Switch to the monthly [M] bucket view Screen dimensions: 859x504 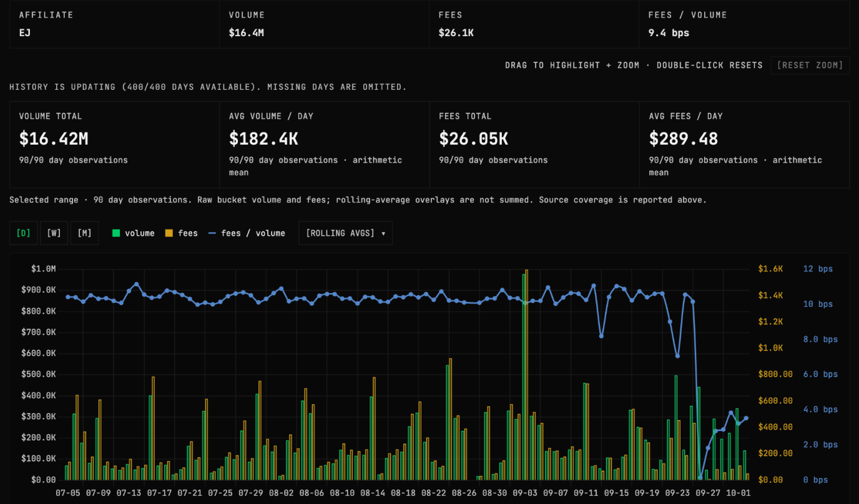pos(84,233)
